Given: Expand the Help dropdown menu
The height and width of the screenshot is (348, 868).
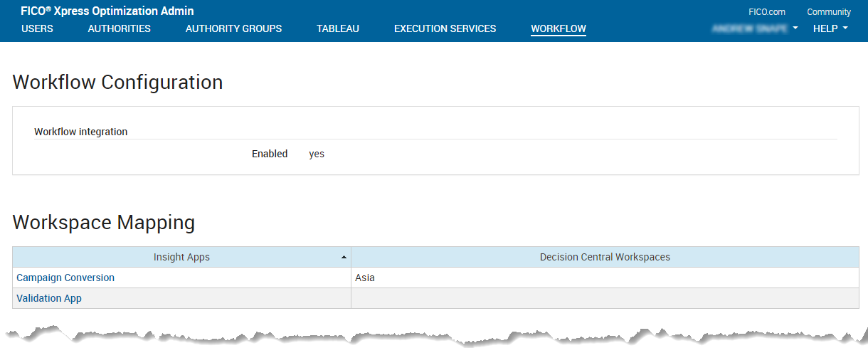Looking at the screenshot, I should click(830, 28).
